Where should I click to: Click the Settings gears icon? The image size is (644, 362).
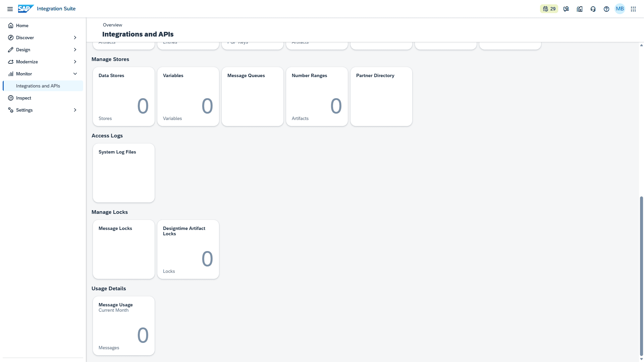[11, 110]
